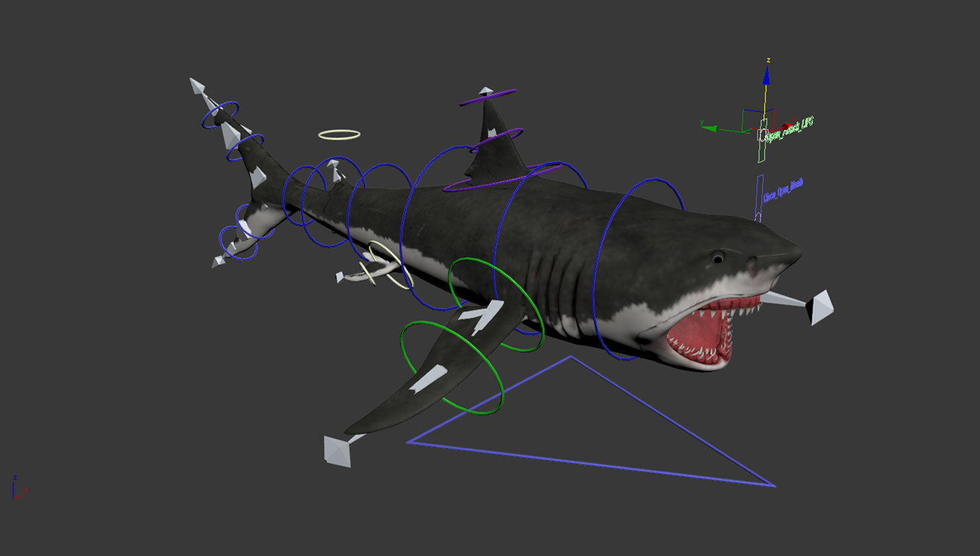
Task: Select the purple ring at the dorsal fin tip
Action: [488, 97]
